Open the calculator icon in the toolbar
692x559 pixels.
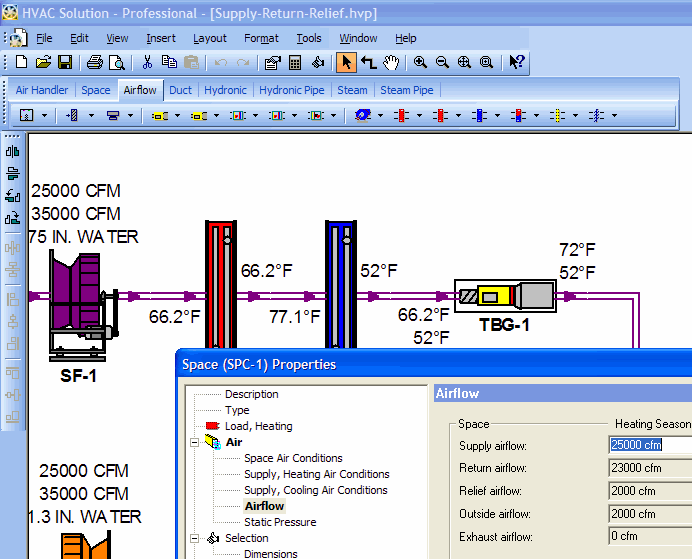[295, 62]
